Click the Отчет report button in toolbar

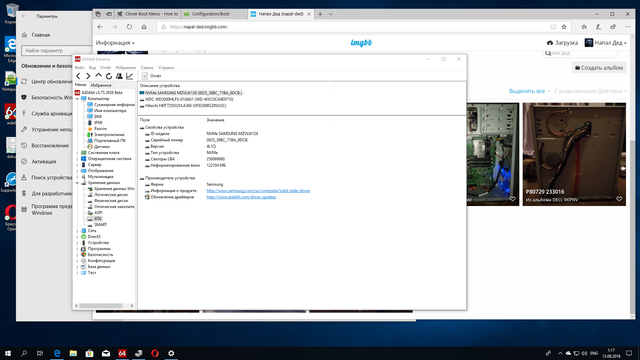coord(151,76)
